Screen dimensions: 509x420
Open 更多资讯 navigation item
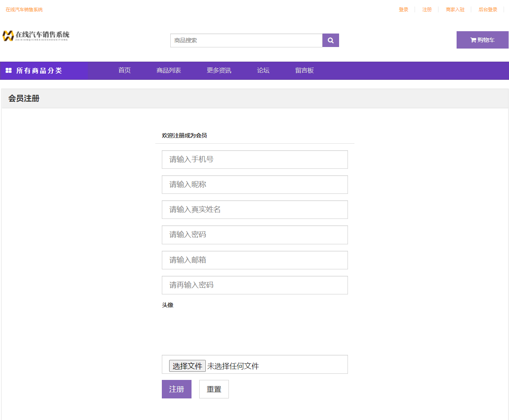[219, 71]
